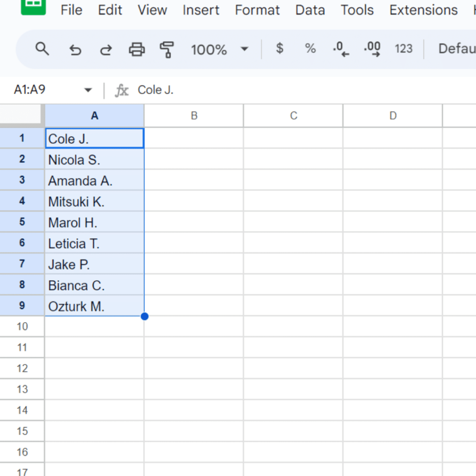
Task: Click cell containing Leticia T.
Action: pos(94,243)
